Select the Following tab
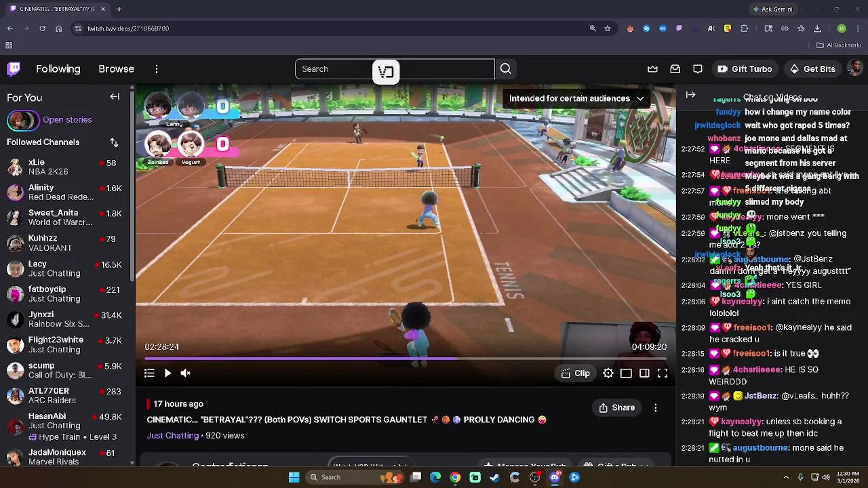The image size is (868, 488). click(x=58, y=69)
